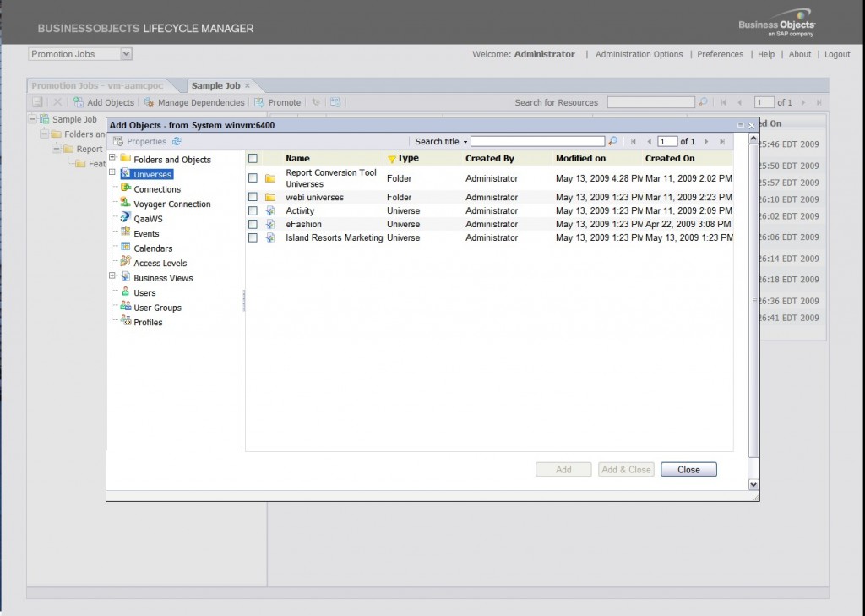Click the magnifier icon next to Search title

pyautogui.click(x=612, y=141)
